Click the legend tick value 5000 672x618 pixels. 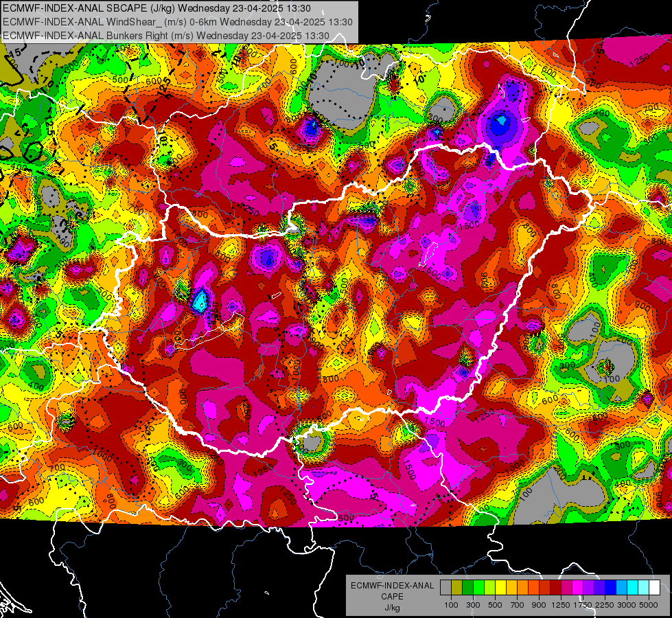tap(649, 605)
